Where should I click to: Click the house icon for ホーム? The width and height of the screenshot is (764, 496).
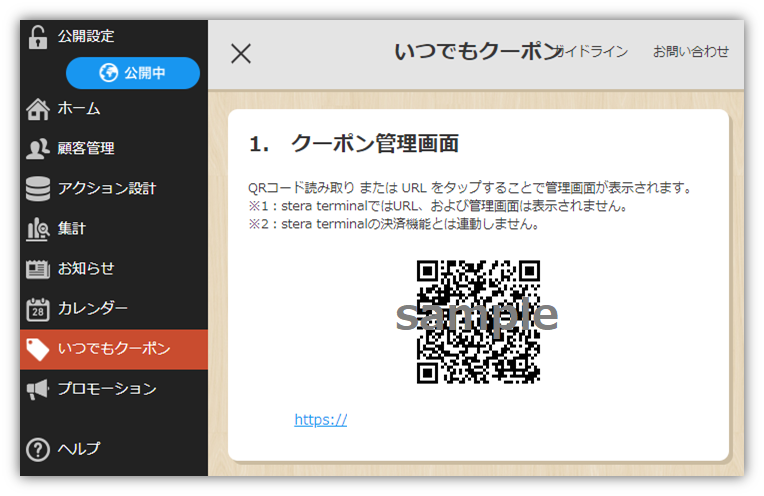[x=38, y=109]
